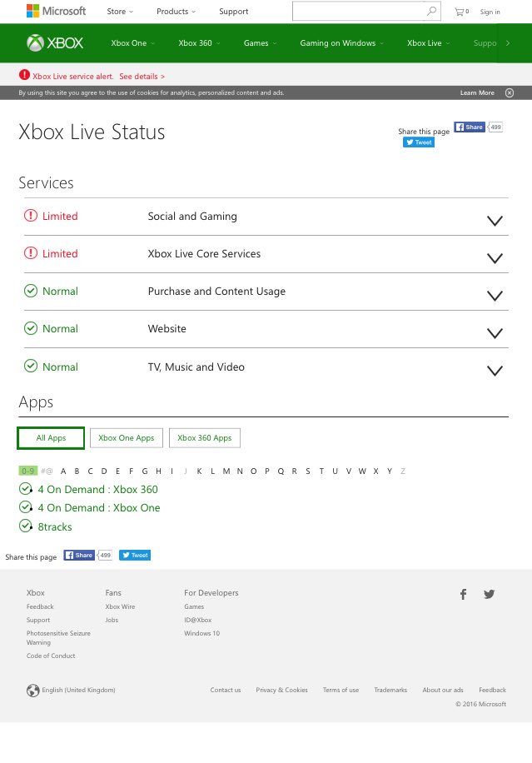Screen dimensions: 532x763
Task: Click Limited status icon for Social and Gaming
Action: [x=31, y=216]
